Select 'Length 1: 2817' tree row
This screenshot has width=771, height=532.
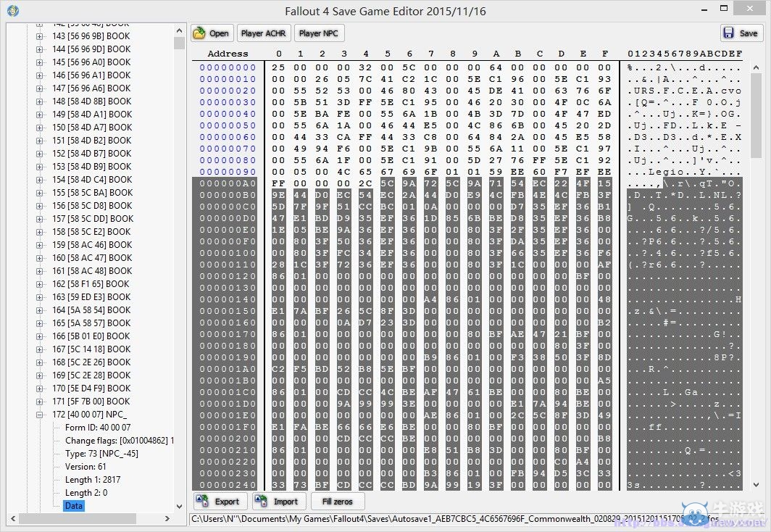93,480
